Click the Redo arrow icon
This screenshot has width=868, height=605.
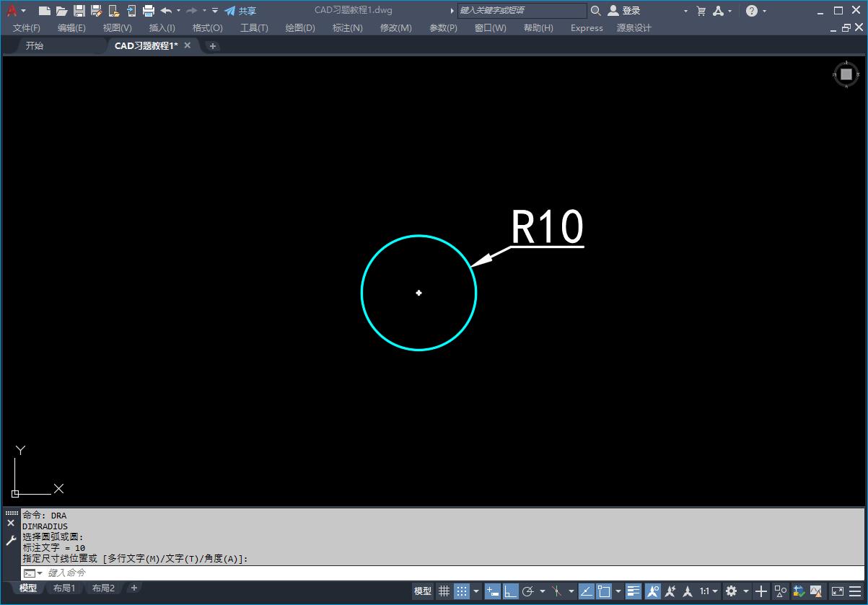[192, 11]
